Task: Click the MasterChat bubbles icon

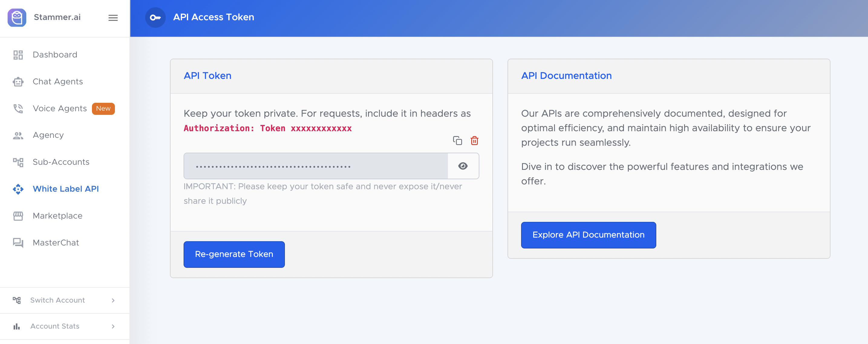Action: pyautogui.click(x=18, y=243)
